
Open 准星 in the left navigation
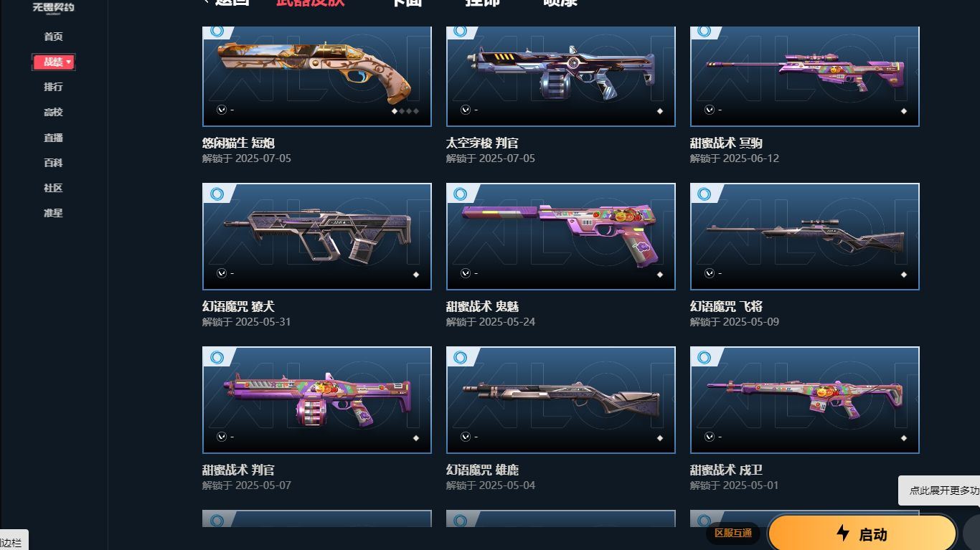coord(53,213)
